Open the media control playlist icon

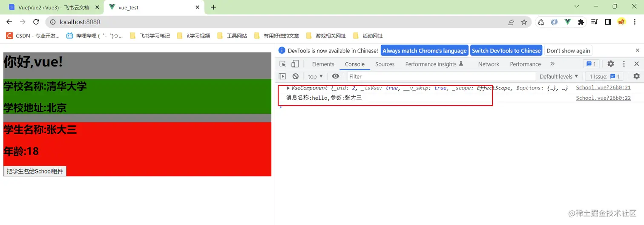pos(595,22)
